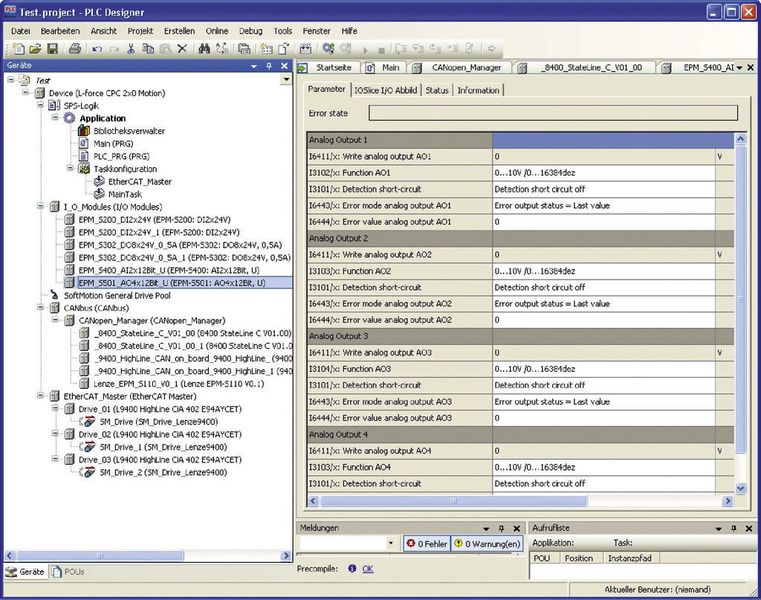Switch to the Information tab
761x600 pixels.
coord(478,90)
